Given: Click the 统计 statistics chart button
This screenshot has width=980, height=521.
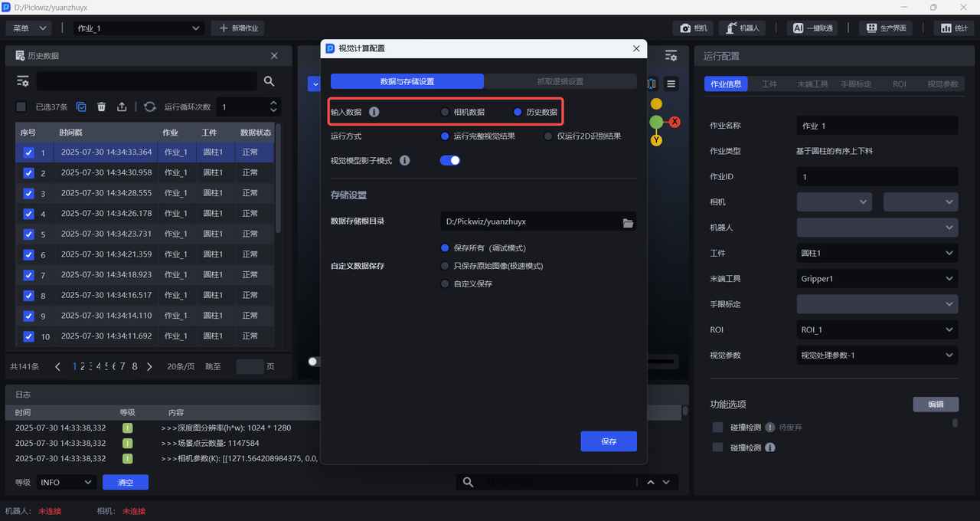Looking at the screenshot, I should click(953, 28).
